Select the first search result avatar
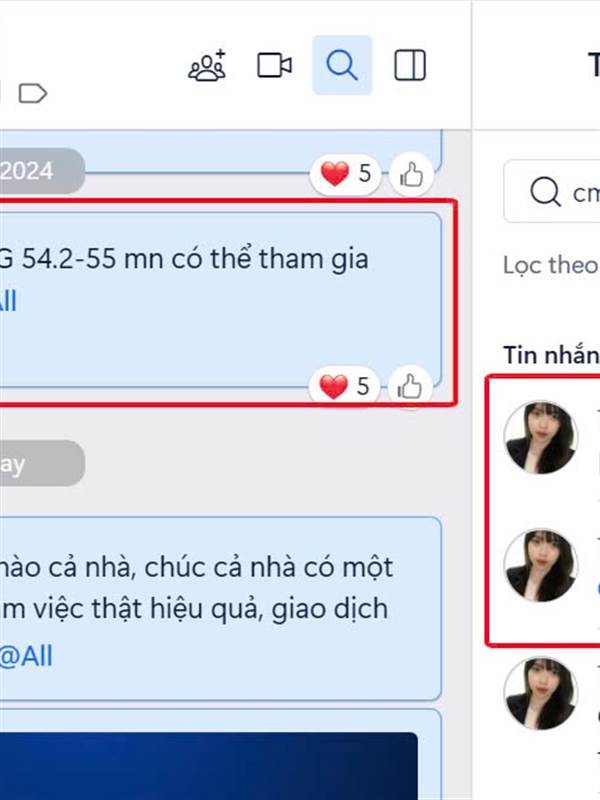Viewport: 600px width, 800px height. coord(541,438)
